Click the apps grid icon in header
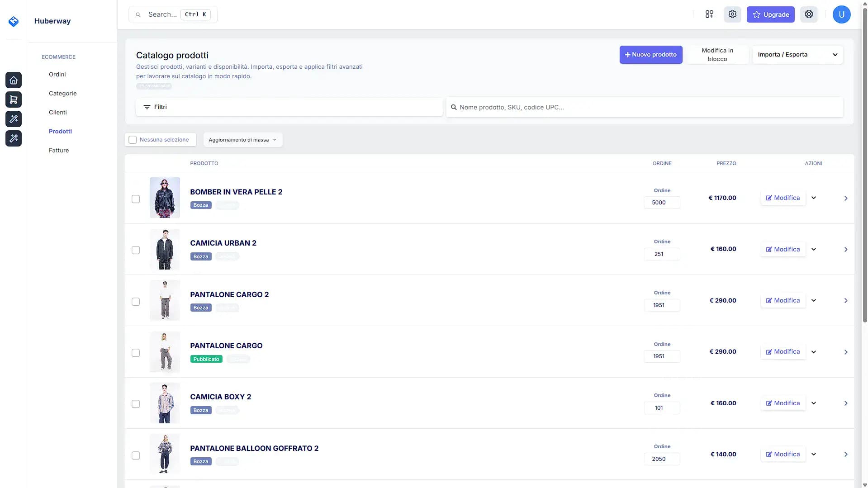This screenshot has height=488, width=868. tap(709, 14)
